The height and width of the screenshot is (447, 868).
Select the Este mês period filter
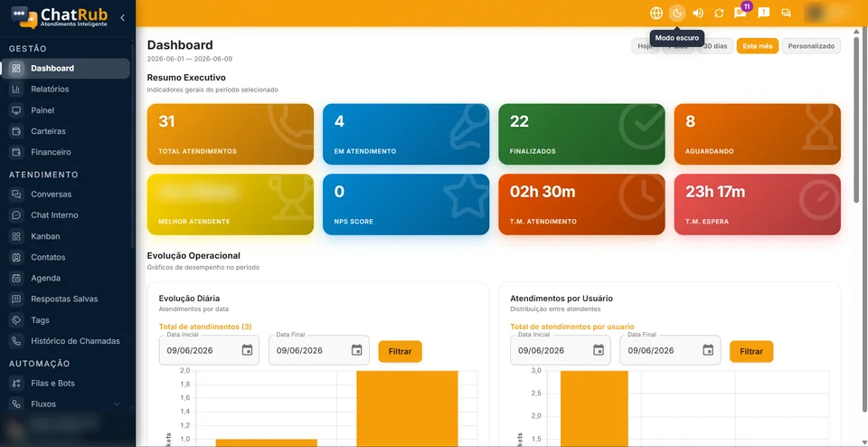click(758, 46)
